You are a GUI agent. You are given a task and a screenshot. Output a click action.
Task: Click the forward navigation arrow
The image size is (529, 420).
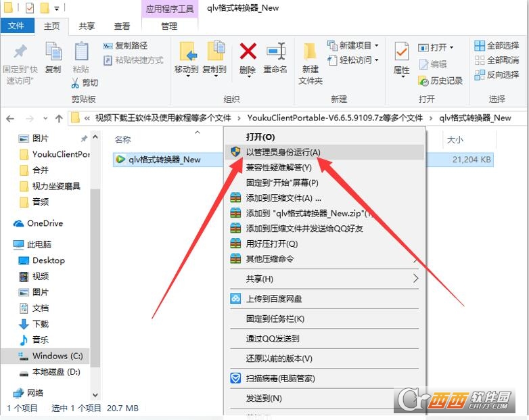(x=30, y=118)
